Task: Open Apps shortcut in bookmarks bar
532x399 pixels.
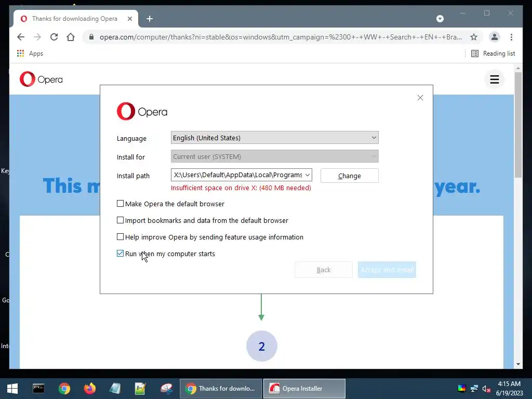Action: point(30,54)
